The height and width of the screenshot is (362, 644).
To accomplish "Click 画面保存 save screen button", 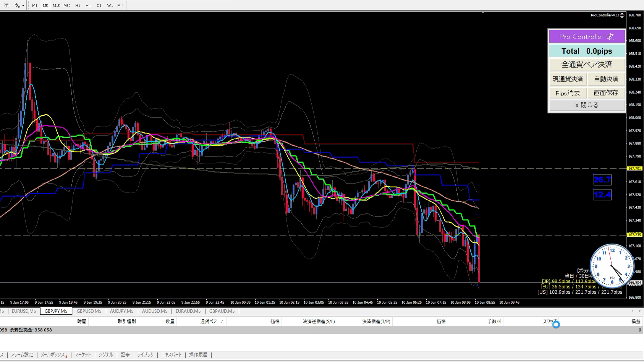I will 606,93.
